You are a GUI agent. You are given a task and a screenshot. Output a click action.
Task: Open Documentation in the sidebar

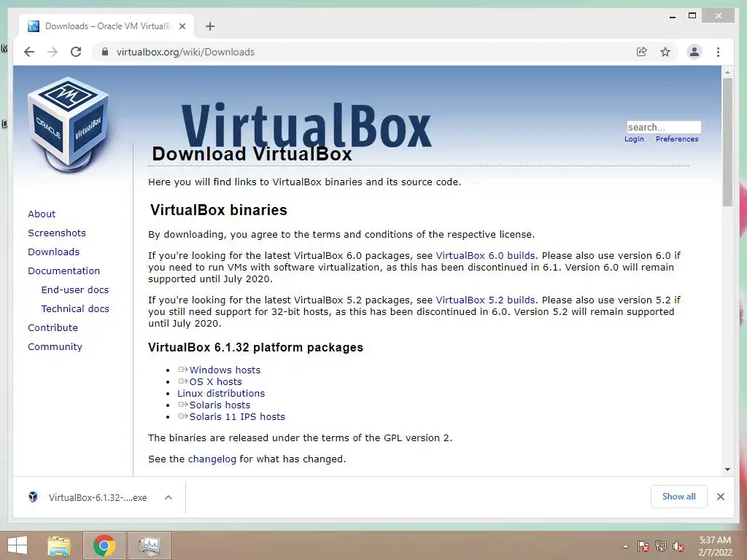point(64,271)
